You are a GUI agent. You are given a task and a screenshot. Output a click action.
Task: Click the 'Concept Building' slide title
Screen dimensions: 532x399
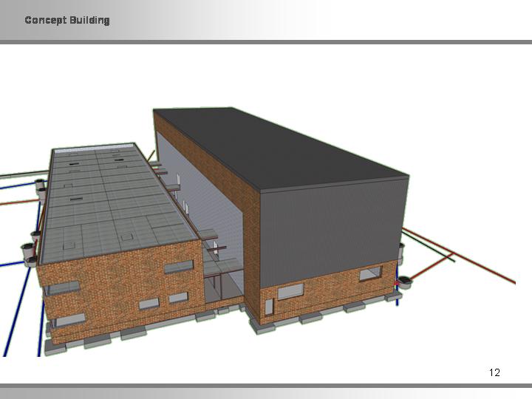(67, 21)
